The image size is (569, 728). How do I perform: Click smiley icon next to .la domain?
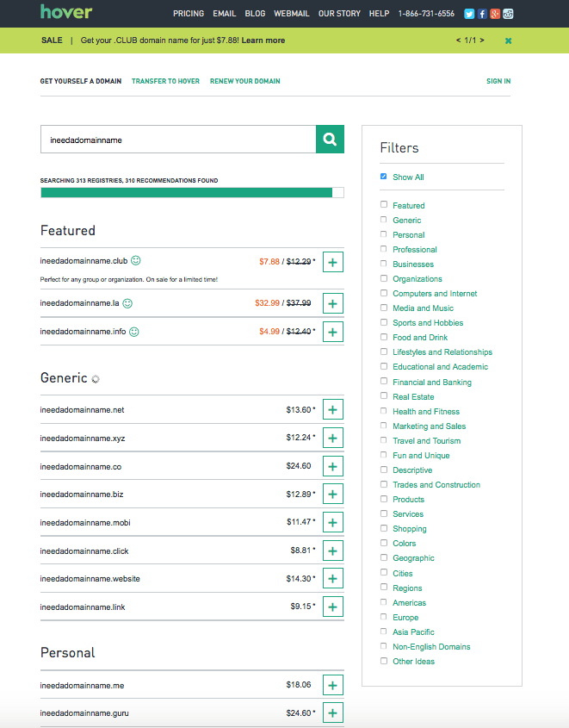127,303
